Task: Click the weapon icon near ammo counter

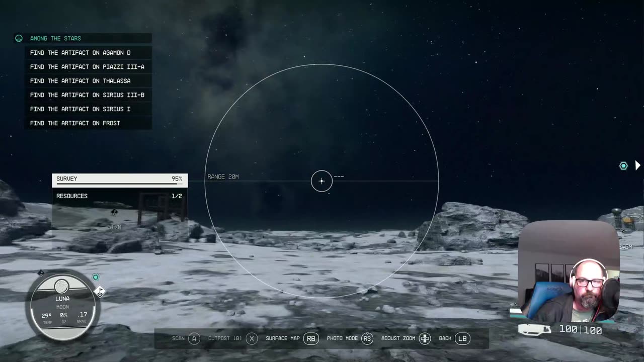Action: [534, 330]
